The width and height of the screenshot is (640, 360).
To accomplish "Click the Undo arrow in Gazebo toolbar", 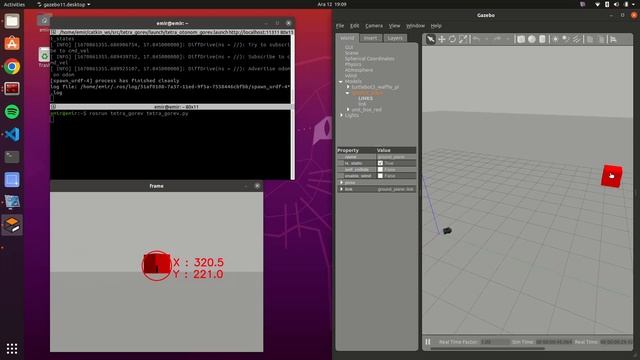I will [476, 39].
